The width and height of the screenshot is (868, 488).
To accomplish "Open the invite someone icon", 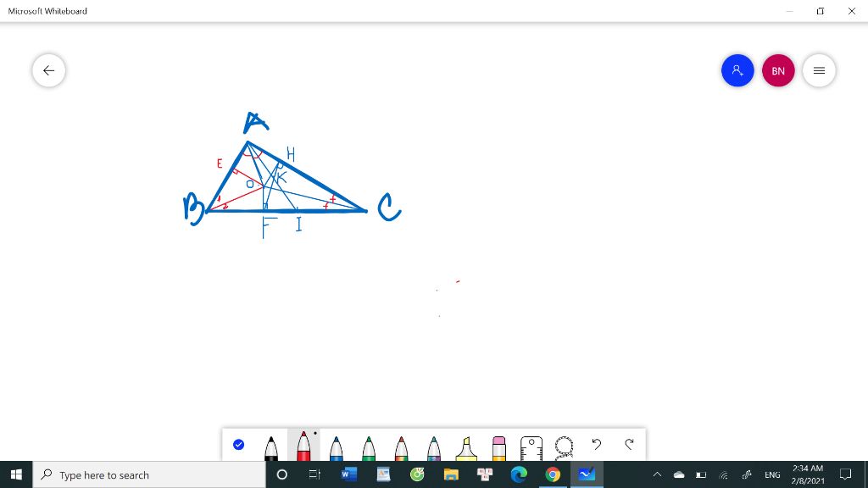I will click(x=737, y=70).
